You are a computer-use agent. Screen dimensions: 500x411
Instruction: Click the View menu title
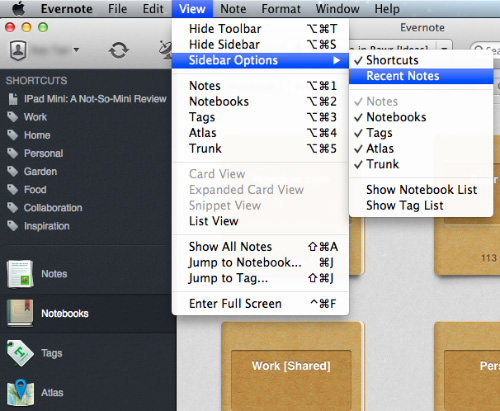tap(192, 9)
